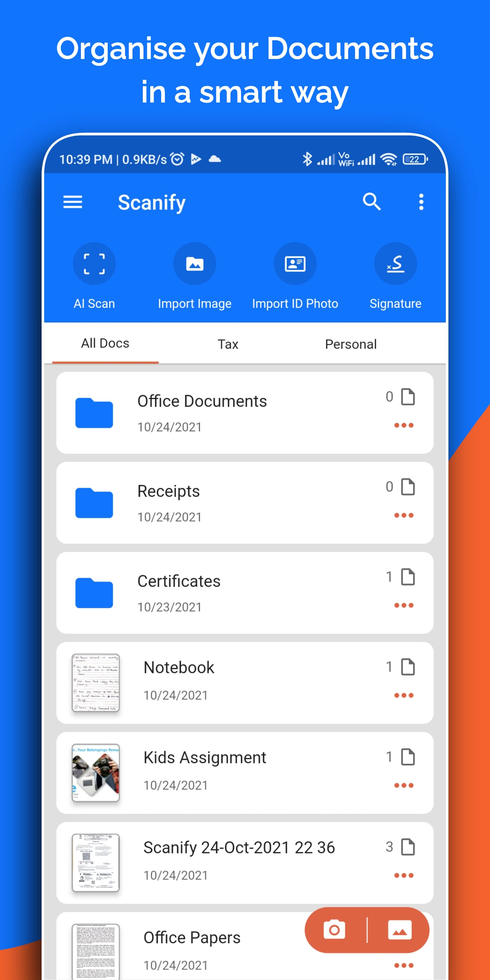
Task: Tap the page count icon for Office Documents
Action: click(x=408, y=397)
